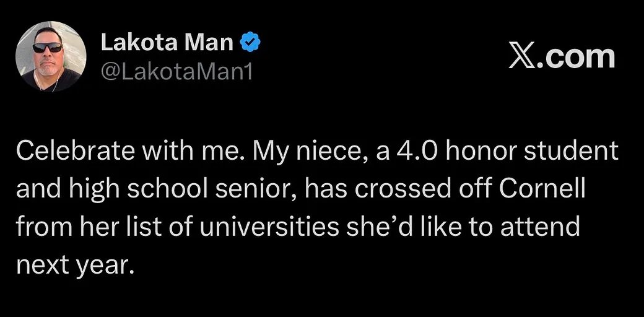Click the words honor student
This screenshot has width=644, height=317.
(531, 152)
